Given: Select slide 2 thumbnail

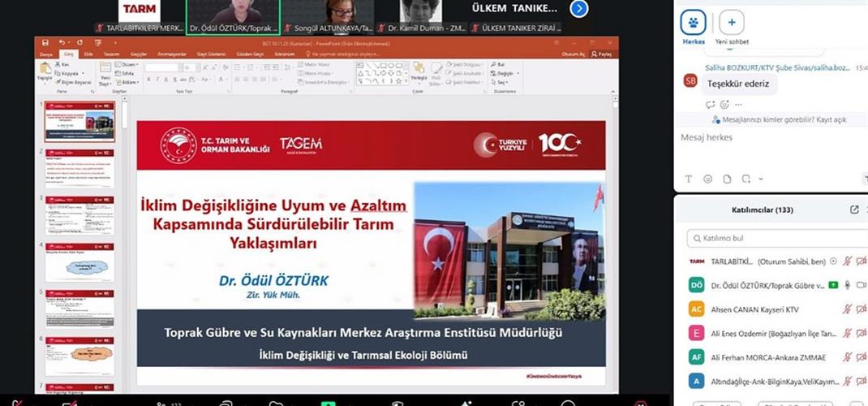Looking at the screenshot, I should (79, 168).
